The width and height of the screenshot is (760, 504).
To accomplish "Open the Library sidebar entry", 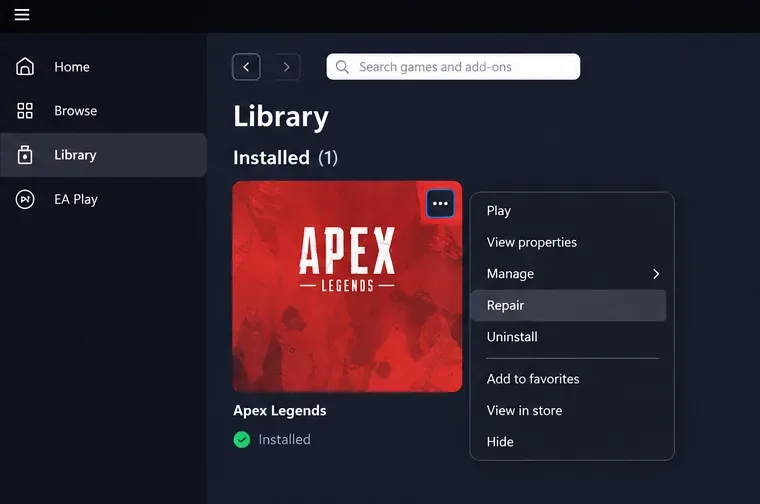I will [x=103, y=155].
